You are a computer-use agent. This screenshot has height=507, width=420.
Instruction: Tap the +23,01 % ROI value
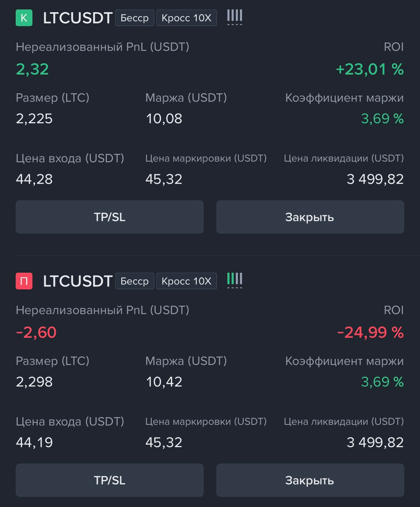point(370,69)
